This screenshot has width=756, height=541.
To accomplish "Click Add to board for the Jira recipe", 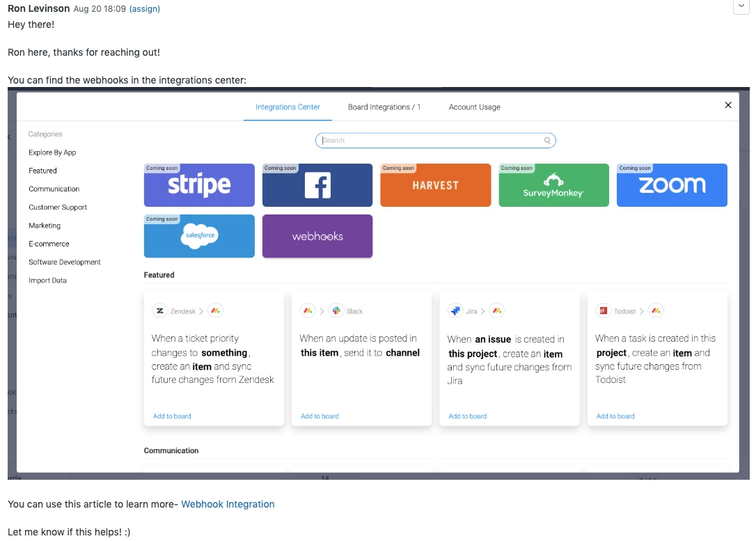I will click(x=468, y=416).
